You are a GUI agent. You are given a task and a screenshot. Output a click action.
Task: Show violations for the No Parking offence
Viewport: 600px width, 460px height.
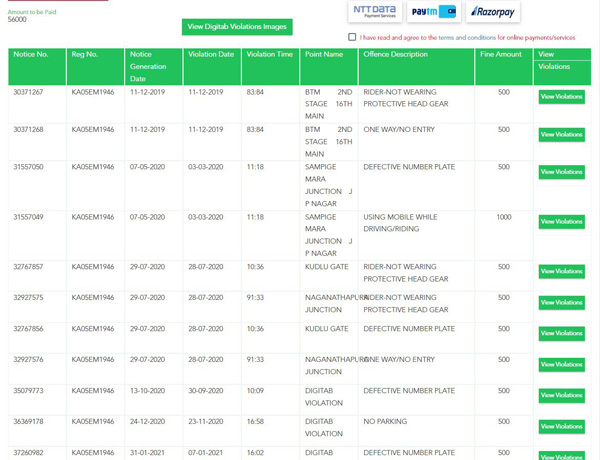click(561, 426)
